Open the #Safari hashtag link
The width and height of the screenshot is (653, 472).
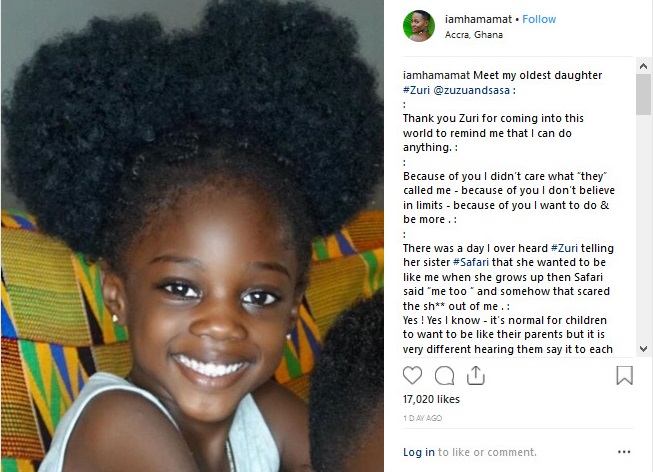(471, 262)
